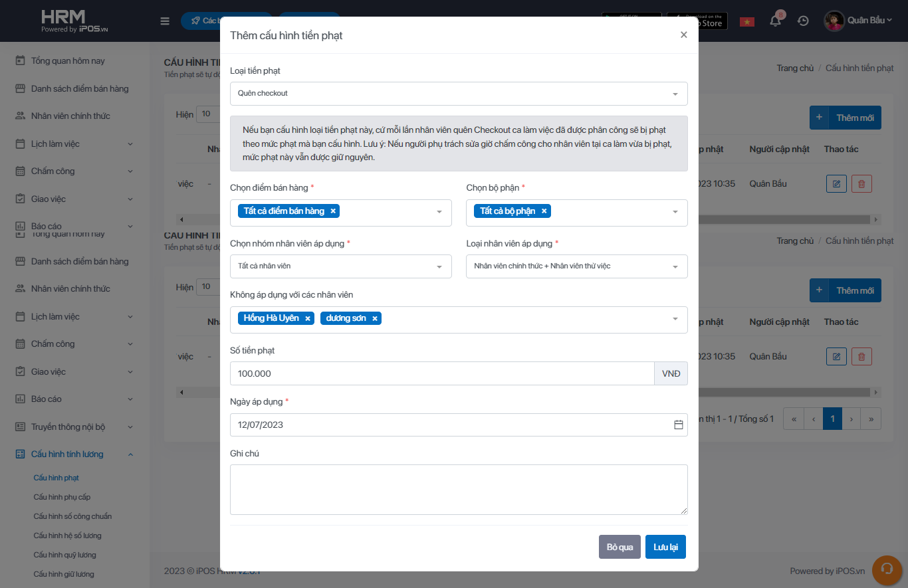Open the Loại nhân viên áp dụng dropdown
Image resolution: width=908 pixels, height=588 pixels.
click(x=576, y=266)
